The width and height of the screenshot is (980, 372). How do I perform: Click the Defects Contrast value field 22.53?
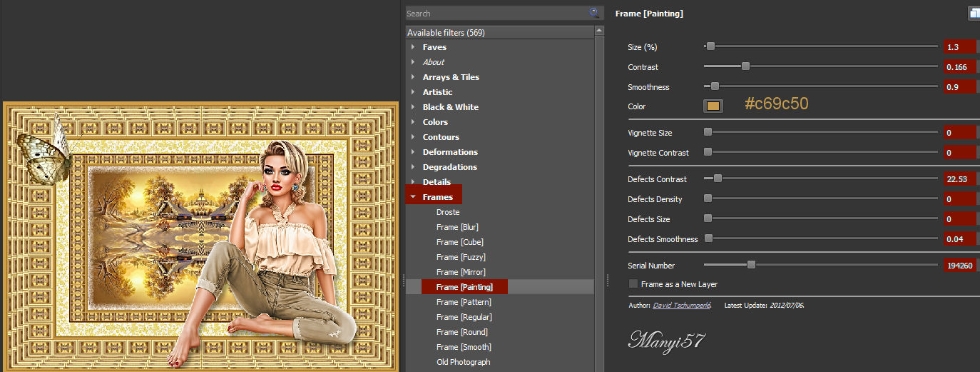(959, 179)
